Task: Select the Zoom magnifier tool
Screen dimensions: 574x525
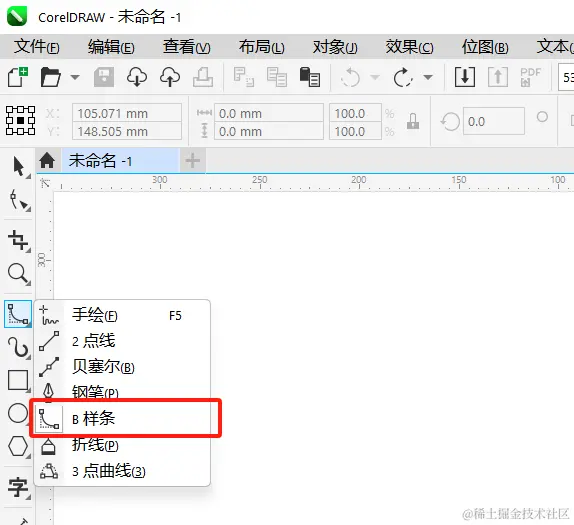Action: coord(18,274)
